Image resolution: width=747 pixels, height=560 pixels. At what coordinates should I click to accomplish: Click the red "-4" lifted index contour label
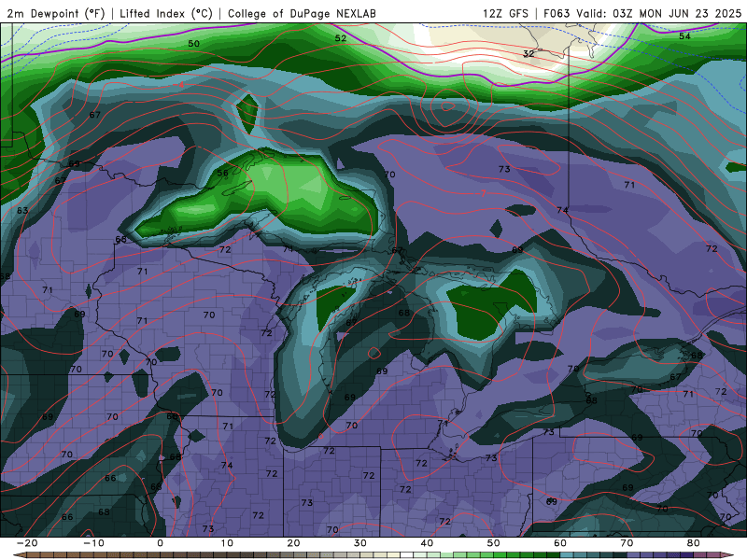pyautogui.click(x=181, y=85)
